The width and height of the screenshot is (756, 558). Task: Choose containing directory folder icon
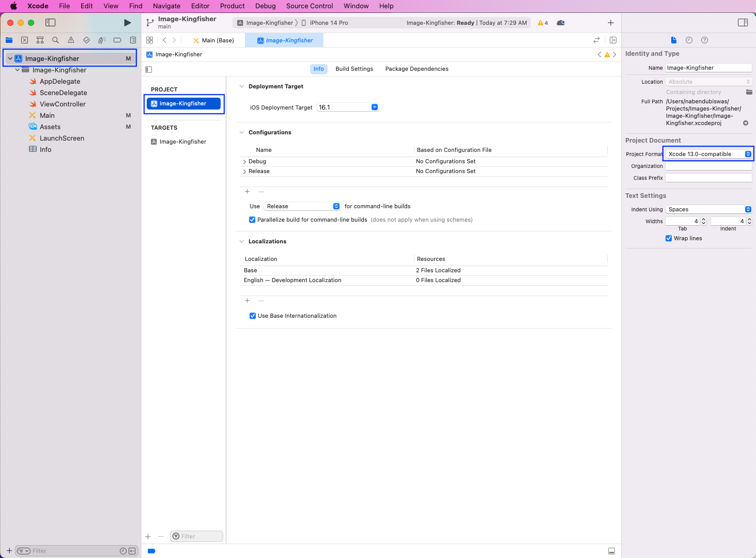[x=749, y=92]
